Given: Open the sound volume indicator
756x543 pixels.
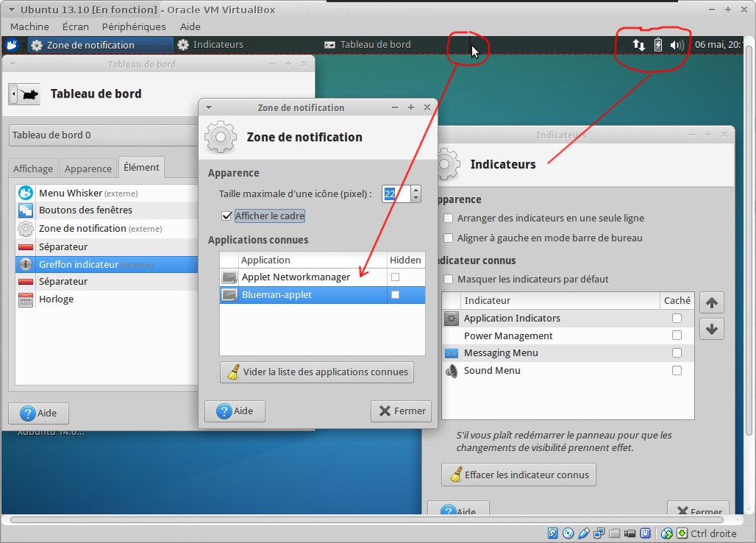Looking at the screenshot, I should [x=677, y=45].
